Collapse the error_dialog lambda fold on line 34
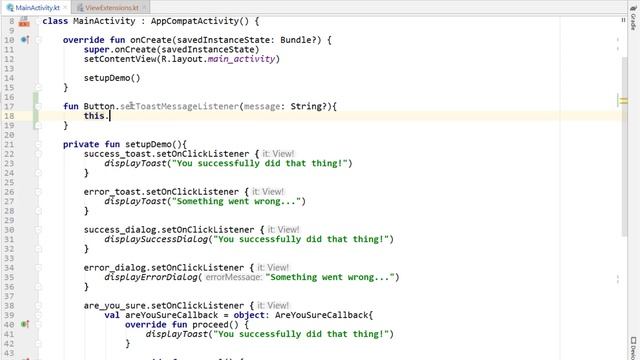Screen dimensions: 640x360 tap(38, 268)
